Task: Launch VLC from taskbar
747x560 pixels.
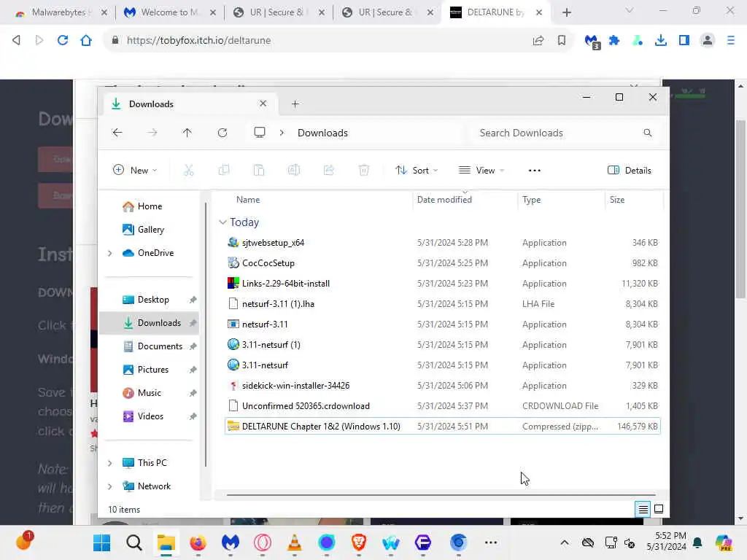Action: [295, 542]
